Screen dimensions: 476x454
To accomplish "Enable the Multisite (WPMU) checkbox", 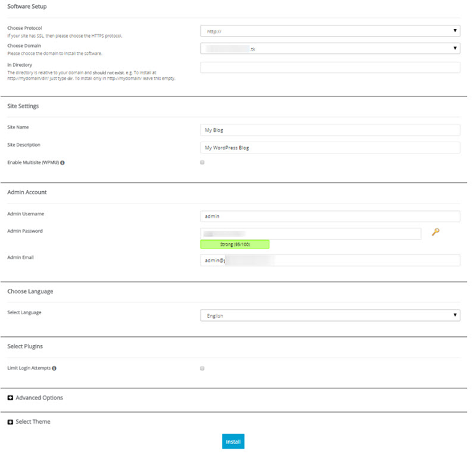I will (x=202, y=162).
